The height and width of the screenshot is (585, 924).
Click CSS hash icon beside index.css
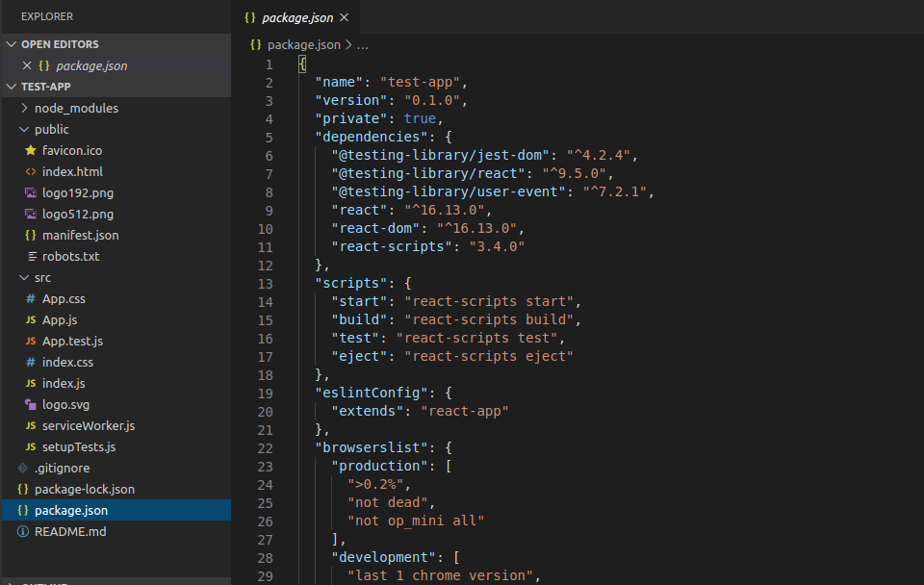pos(31,363)
